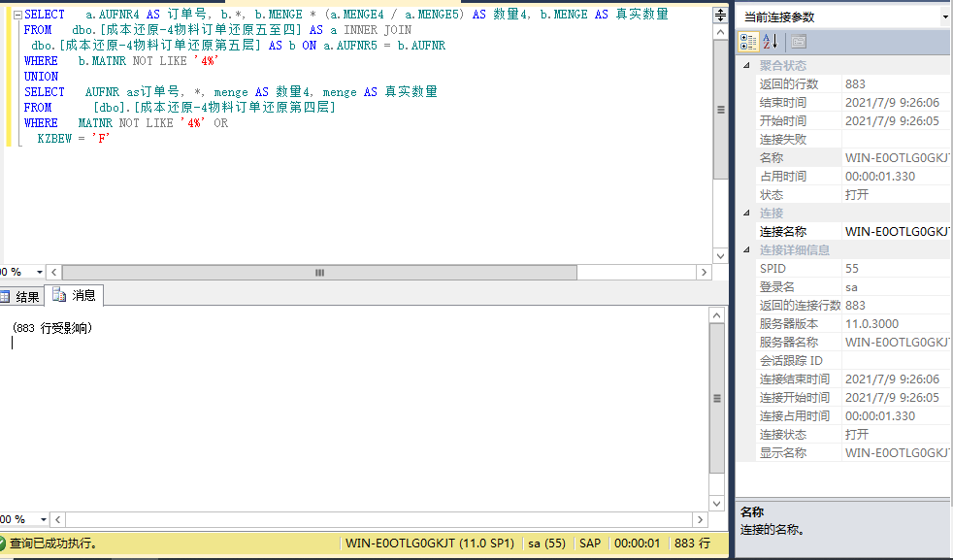Click the SAP database status entry

589,543
